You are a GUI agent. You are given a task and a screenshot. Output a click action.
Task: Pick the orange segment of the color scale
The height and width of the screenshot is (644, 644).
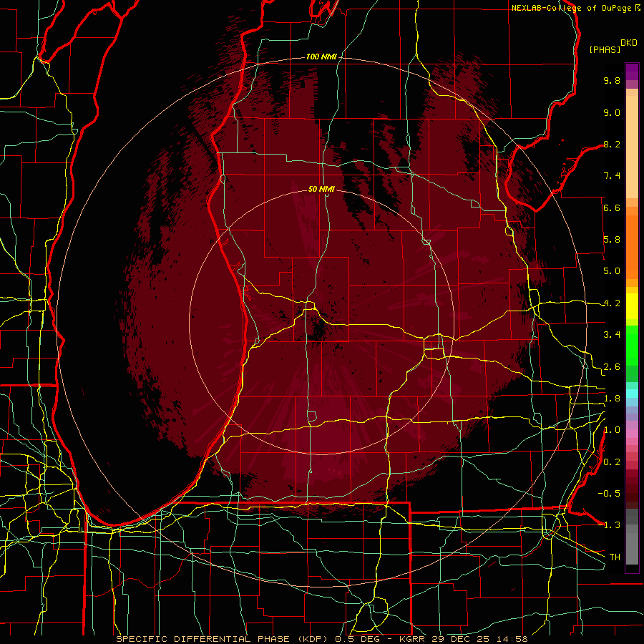point(632,246)
